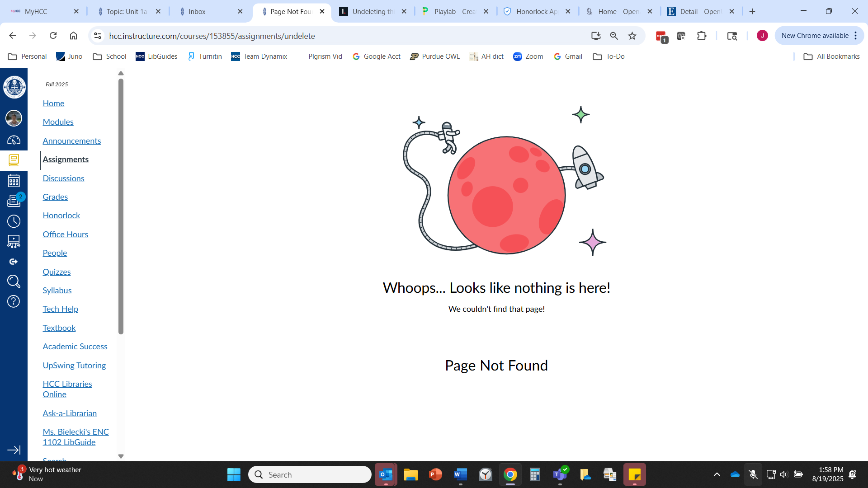Bookmark this page with star icon
This screenshot has width=868, height=488.
(632, 36)
